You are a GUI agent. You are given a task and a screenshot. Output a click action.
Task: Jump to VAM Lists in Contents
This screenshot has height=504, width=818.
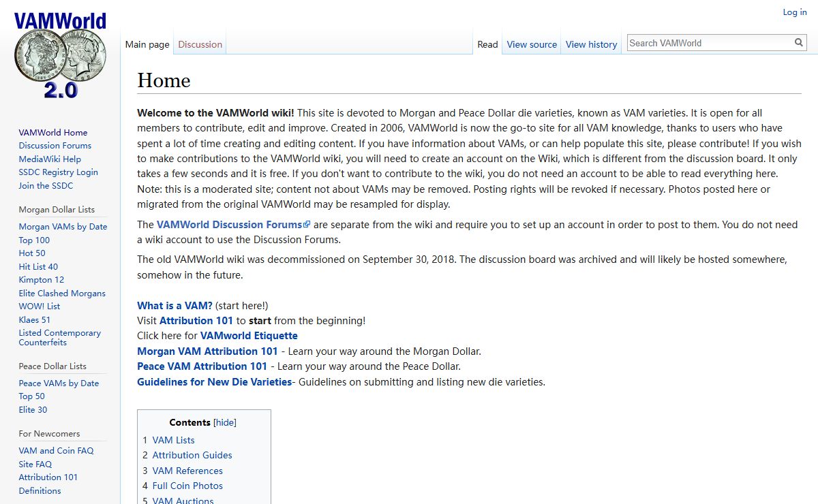[173, 440]
